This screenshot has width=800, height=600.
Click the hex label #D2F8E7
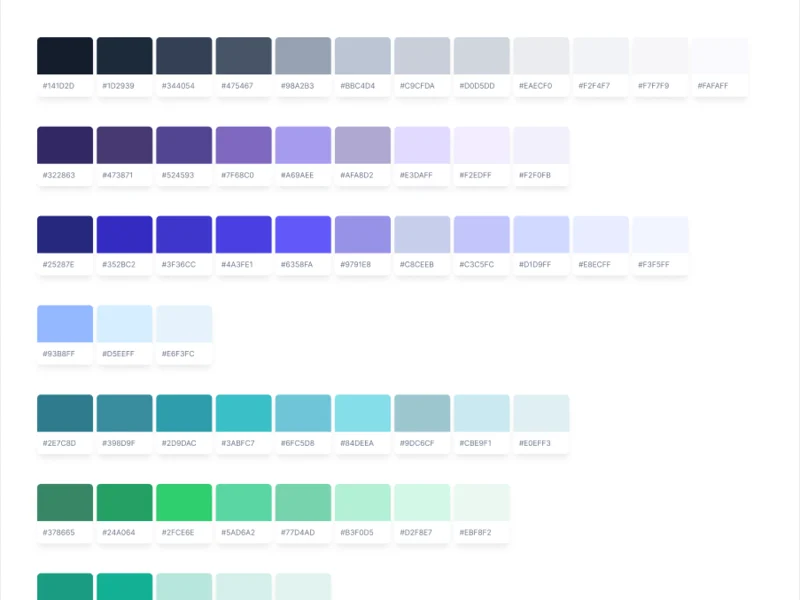pos(416,532)
